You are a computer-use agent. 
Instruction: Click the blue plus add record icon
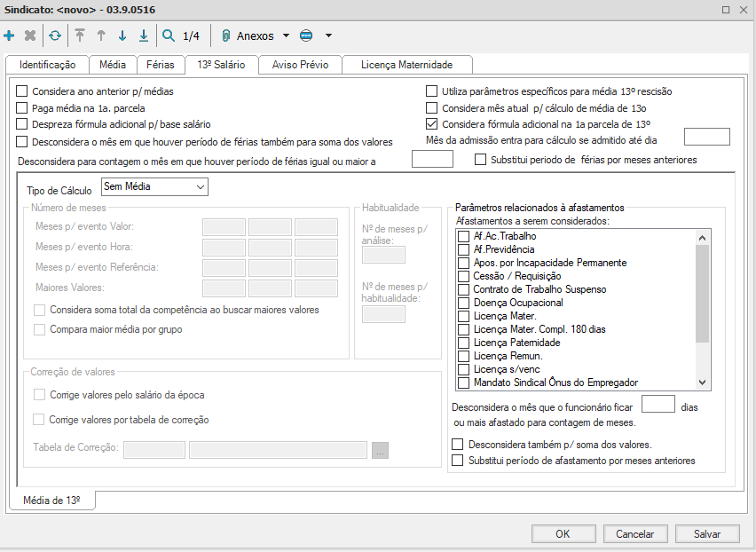coord(10,36)
